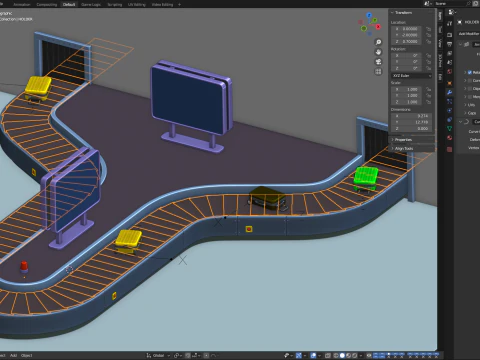Switch to the Animation workspace tab
480x360 pixels.
click(x=22, y=5)
